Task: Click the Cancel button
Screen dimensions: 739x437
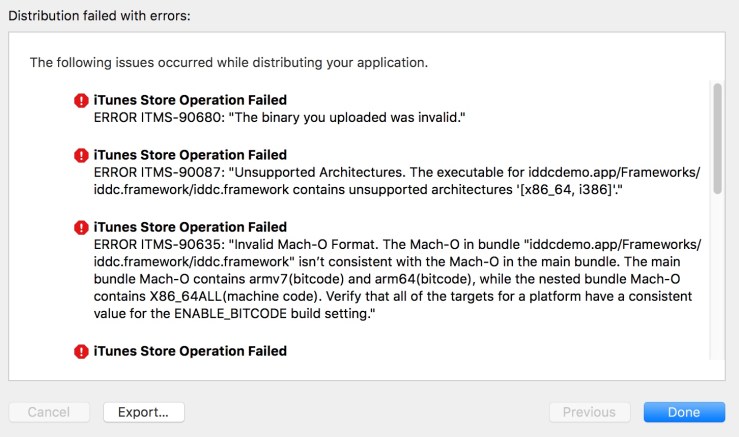Action: (x=49, y=412)
